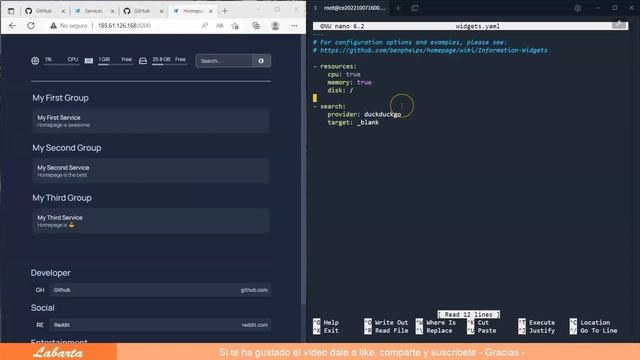Screen dimensions: 640x360
Task: Click the nano Write Out shortcut
Action: pyautogui.click(x=386, y=322)
